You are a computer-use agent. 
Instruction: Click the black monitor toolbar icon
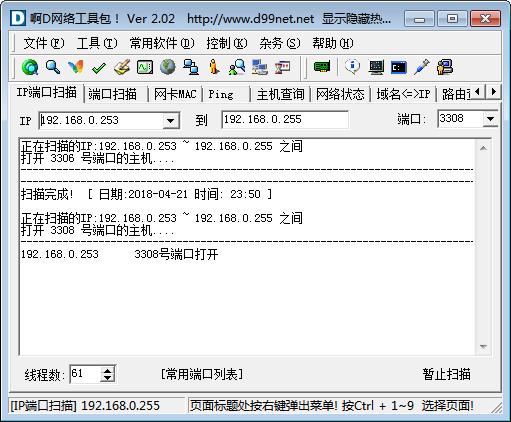click(x=376, y=67)
